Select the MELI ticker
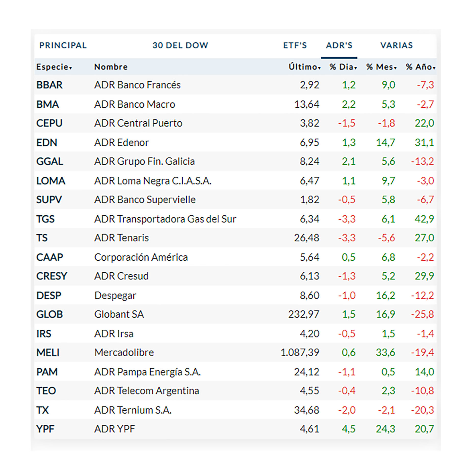Image resolution: width=470 pixels, height=476 pixels. coord(48,353)
